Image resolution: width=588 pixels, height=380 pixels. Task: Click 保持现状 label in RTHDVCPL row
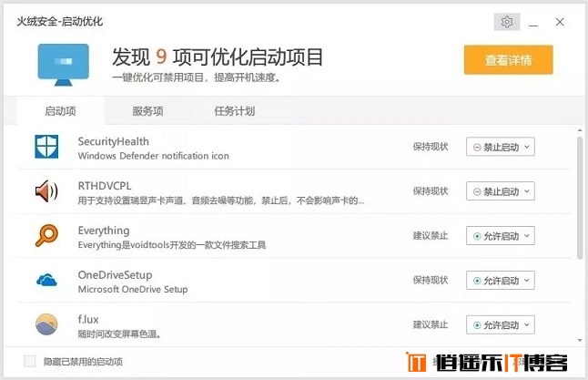coord(431,191)
